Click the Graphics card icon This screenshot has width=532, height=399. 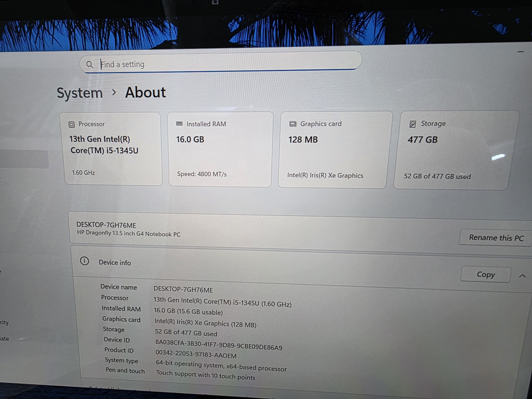click(x=293, y=124)
